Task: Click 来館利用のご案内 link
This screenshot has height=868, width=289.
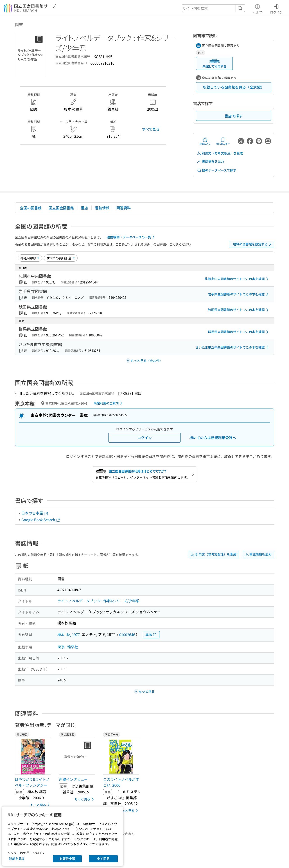Action: (108, 403)
